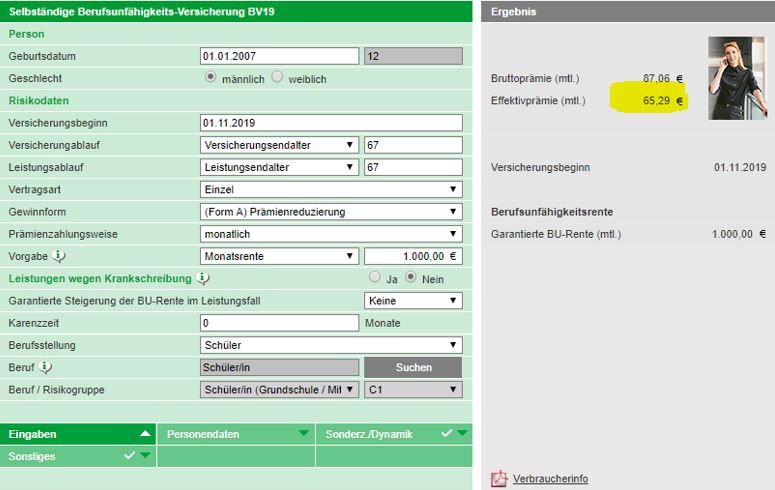This screenshot has width=775, height=490.
Task: Open the Verbraucherinfo link
Action: click(551, 479)
